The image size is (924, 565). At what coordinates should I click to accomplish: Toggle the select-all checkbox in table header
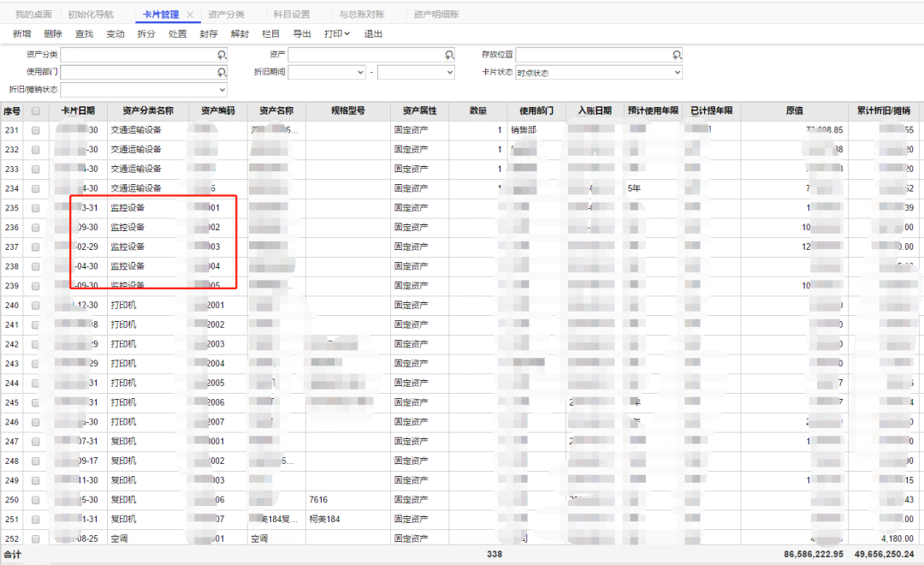36,110
